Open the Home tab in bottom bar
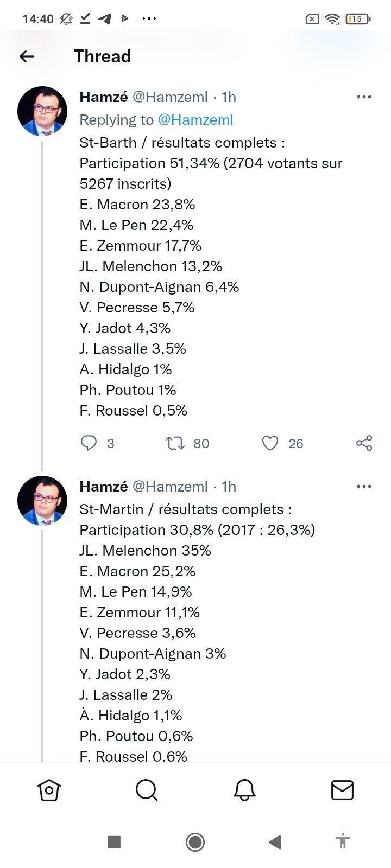The height and width of the screenshot is (868, 391). 49,790
